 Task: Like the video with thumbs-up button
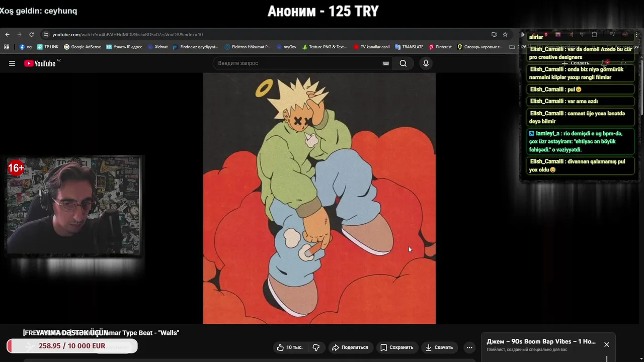coord(290,347)
